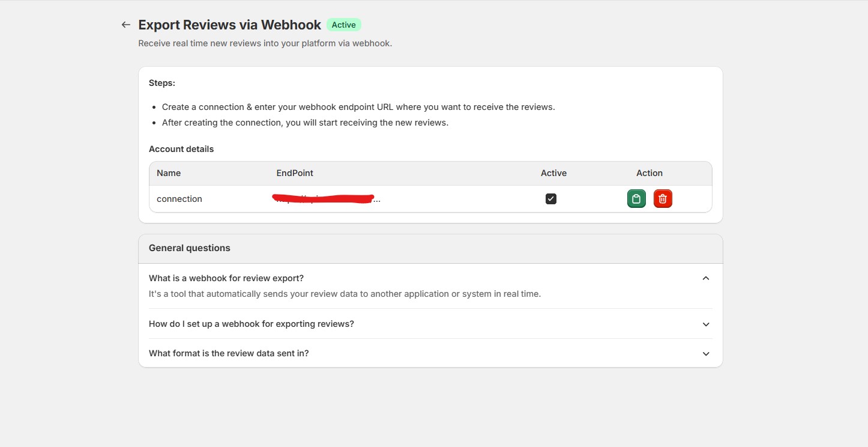Collapse the 'What is a webhook' chevron
Image resolution: width=868 pixels, height=447 pixels.
pos(706,278)
